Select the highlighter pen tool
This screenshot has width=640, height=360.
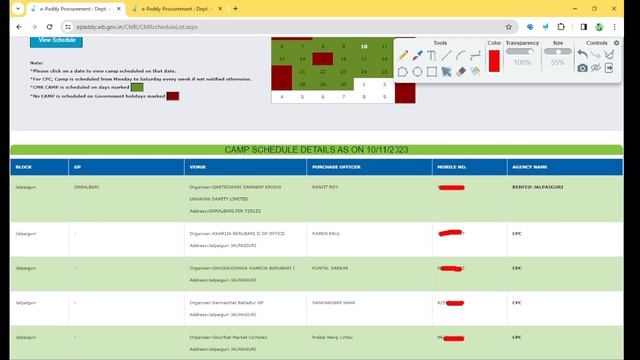point(417,56)
